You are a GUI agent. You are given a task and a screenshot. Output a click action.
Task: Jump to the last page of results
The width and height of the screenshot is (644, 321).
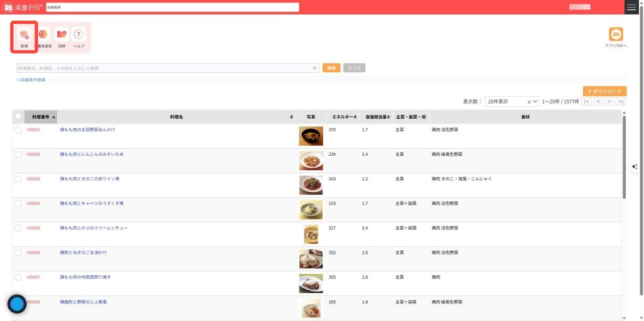(621, 101)
